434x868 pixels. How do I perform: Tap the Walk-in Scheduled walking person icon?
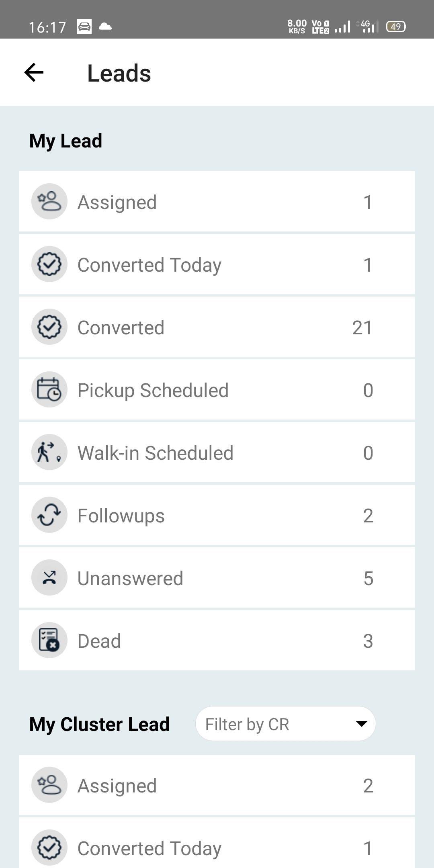point(49,452)
